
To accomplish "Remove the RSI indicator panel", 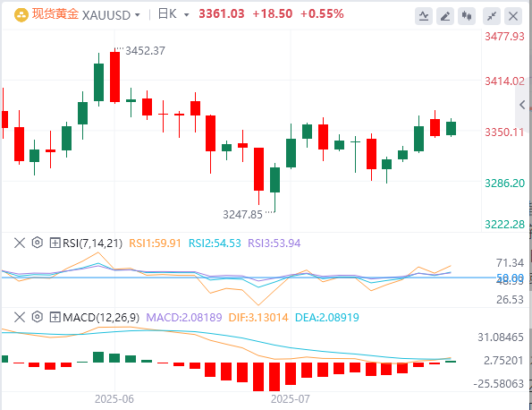I will pyautogui.click(x=20, y=243).
